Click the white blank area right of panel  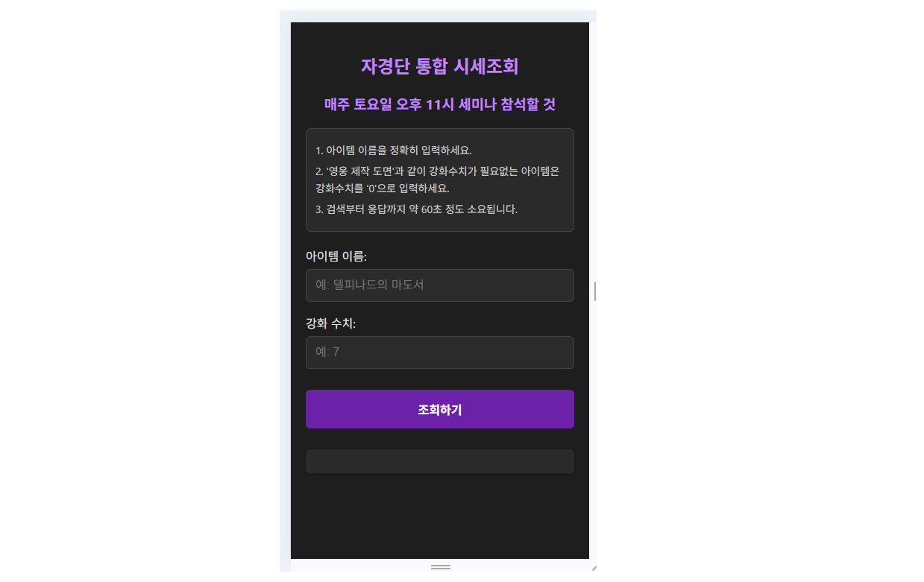[760, 291]
